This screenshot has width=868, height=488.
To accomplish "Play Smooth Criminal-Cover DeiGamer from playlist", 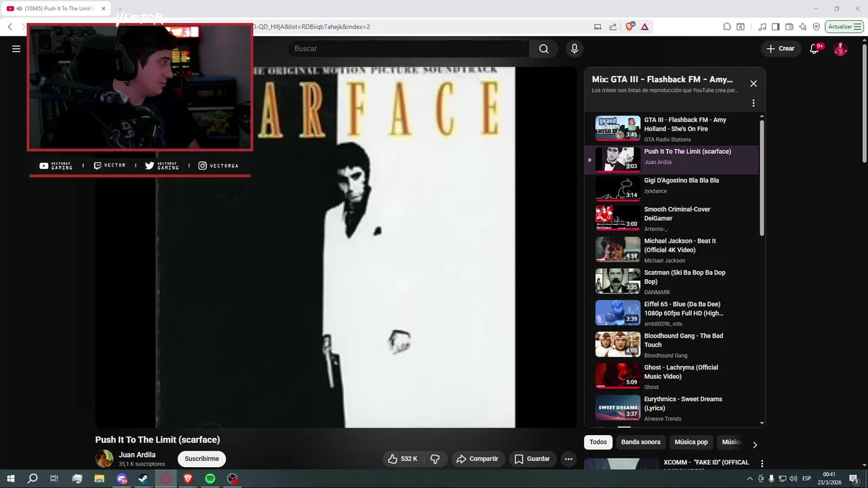I will pos(671,218).
